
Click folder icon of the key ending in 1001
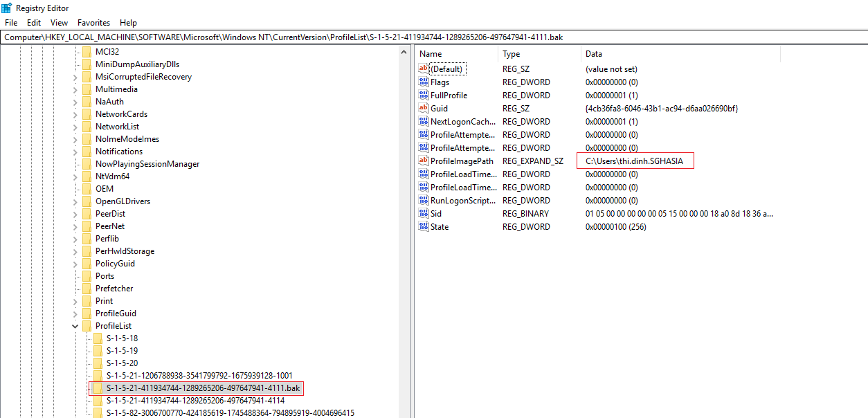(98, 376)
